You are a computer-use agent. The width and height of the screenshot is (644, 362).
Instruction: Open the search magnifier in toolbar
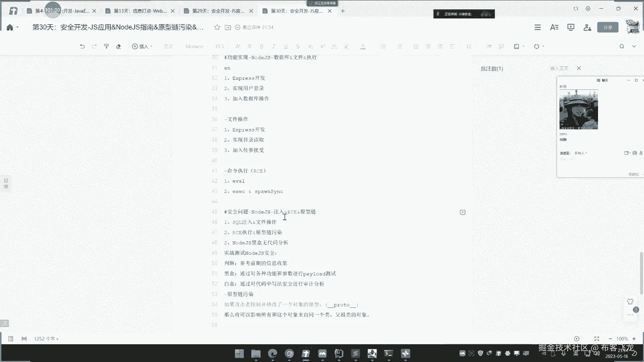(x=622, y=46)
